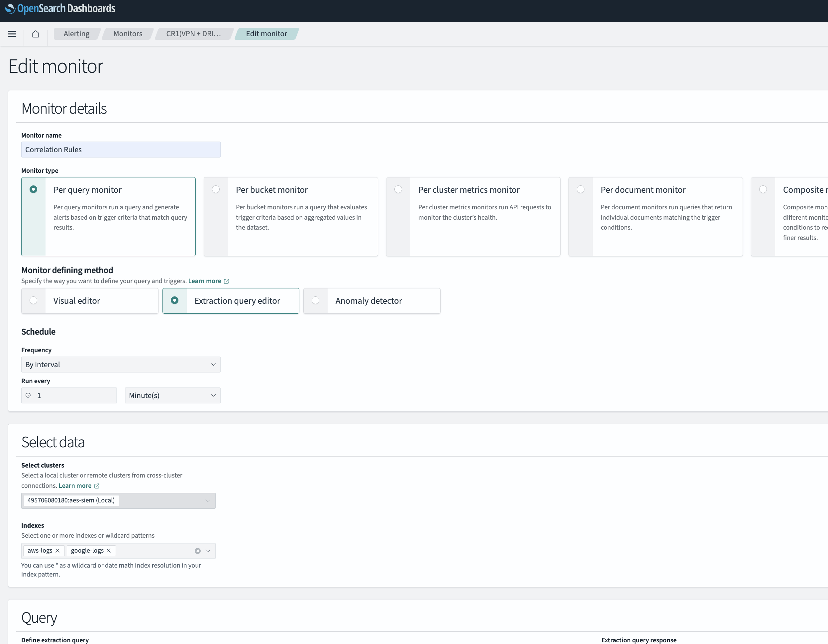Remove the google-logs index tag

(x=109, y=550)
